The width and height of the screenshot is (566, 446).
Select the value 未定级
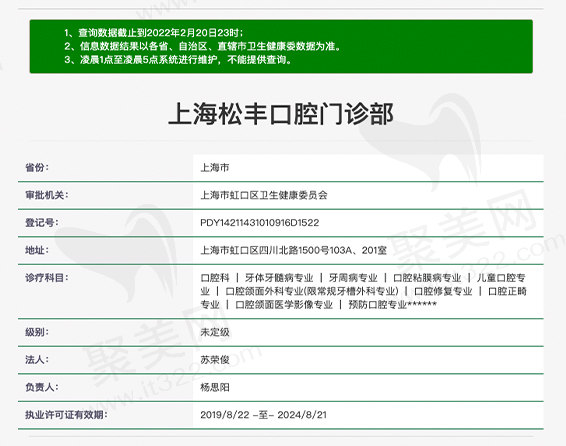tap(215, 332)
